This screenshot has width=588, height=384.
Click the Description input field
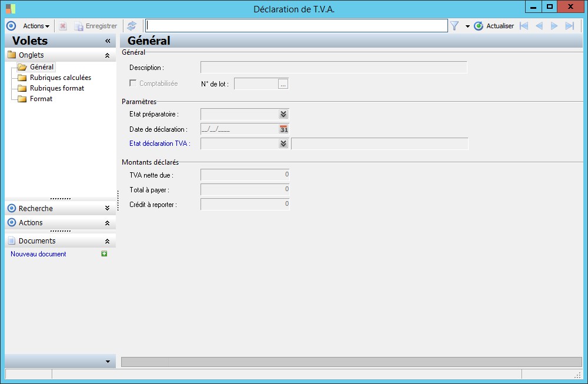coord(334,68)
